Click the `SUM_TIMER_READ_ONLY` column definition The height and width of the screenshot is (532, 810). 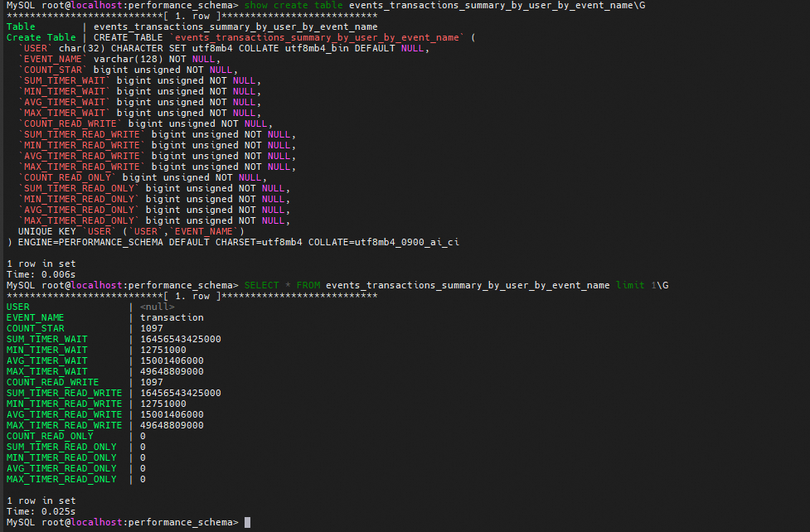tap(154, 189)
